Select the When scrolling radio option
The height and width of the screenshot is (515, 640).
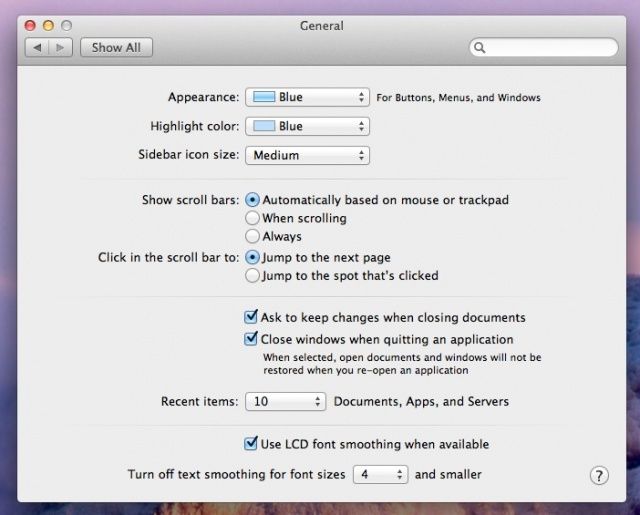point(252,218)
